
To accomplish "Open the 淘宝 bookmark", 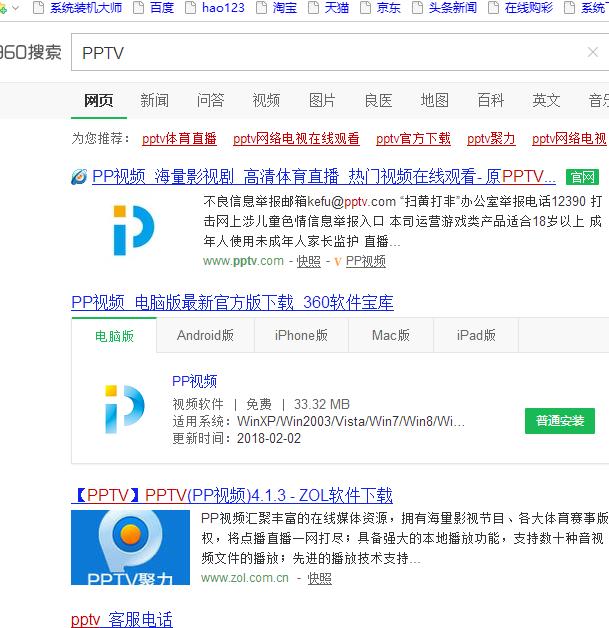I will pos(285,7).
